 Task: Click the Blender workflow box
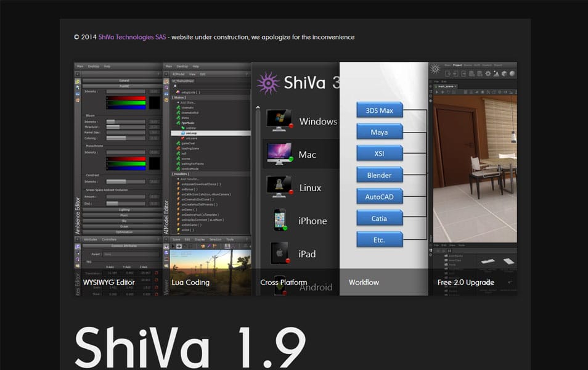[x=380, y=175]
